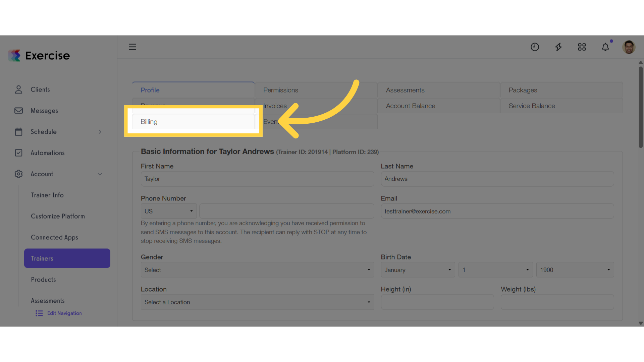Open Connected Apps under Account
Viewport: 644px width, 362px height.
click(x=54, y=237)
